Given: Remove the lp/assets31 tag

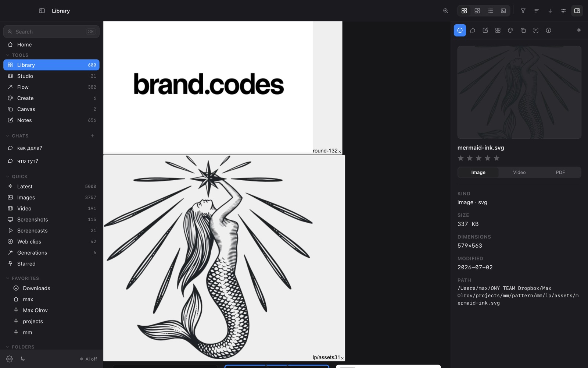Looking at the screenshot, I should pos(342,358).
